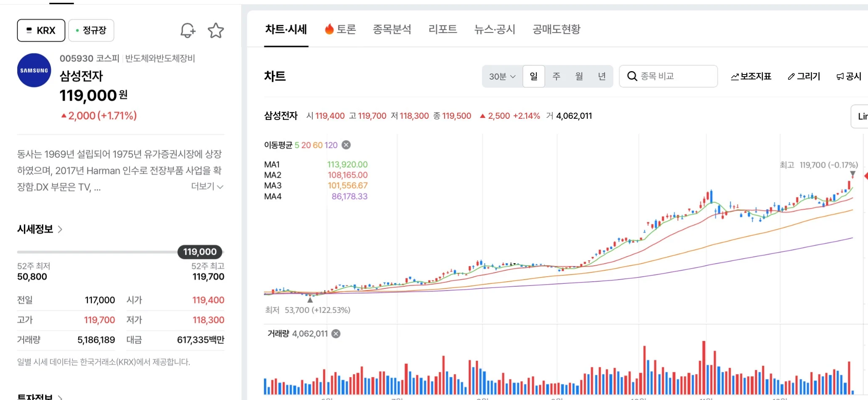
Task: Click the 정규장 market status button
Action: (91, 30)
